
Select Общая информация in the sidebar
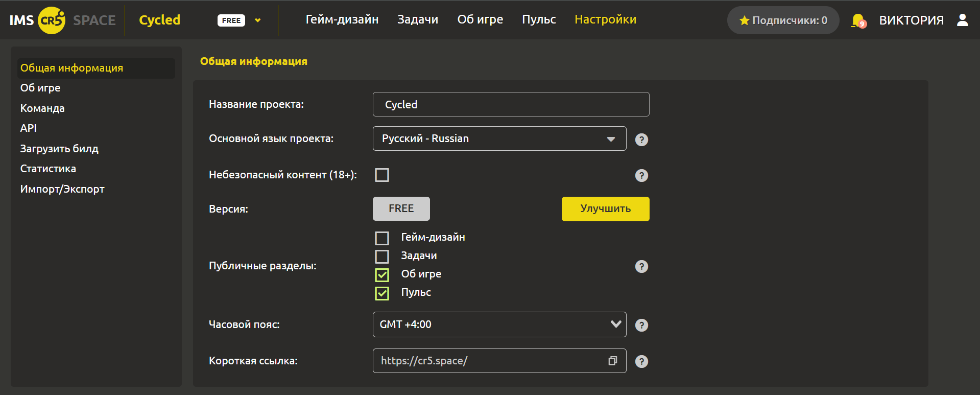tap(96, 68)
